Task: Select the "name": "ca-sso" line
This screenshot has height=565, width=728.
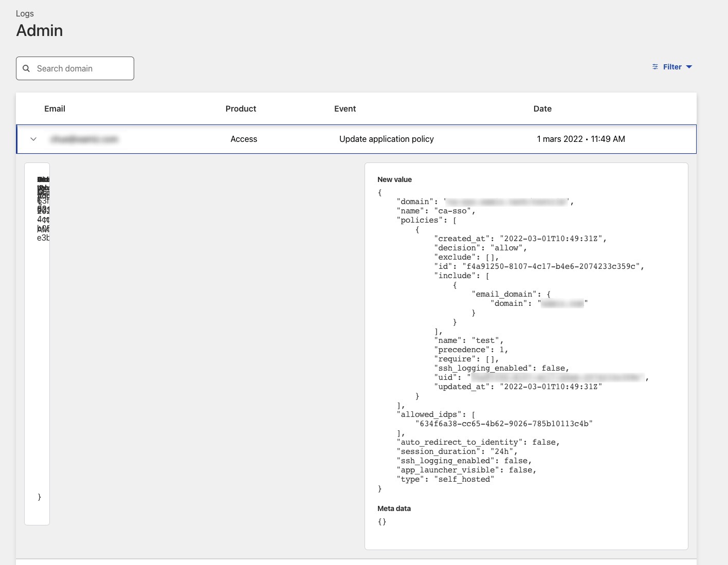Action: 436,211
